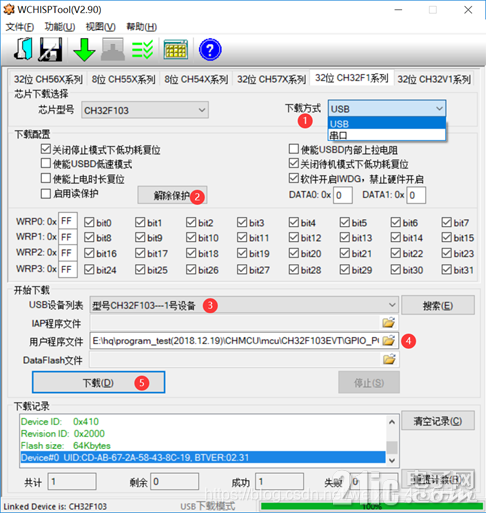Click the green download arrow icon
The height and width of the screenshot is (513, 486).
[x=84, y=49]
